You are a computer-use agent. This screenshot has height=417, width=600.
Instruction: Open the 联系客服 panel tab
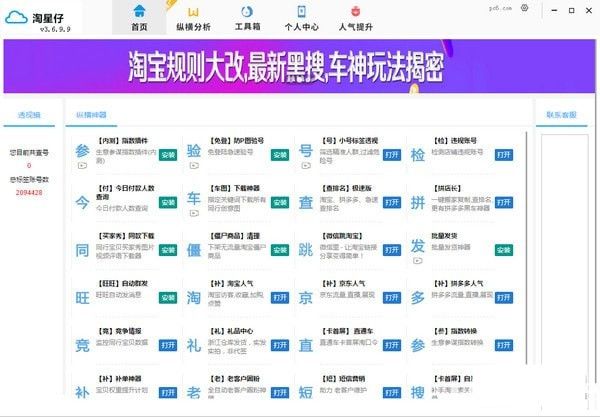click(561, 115)
